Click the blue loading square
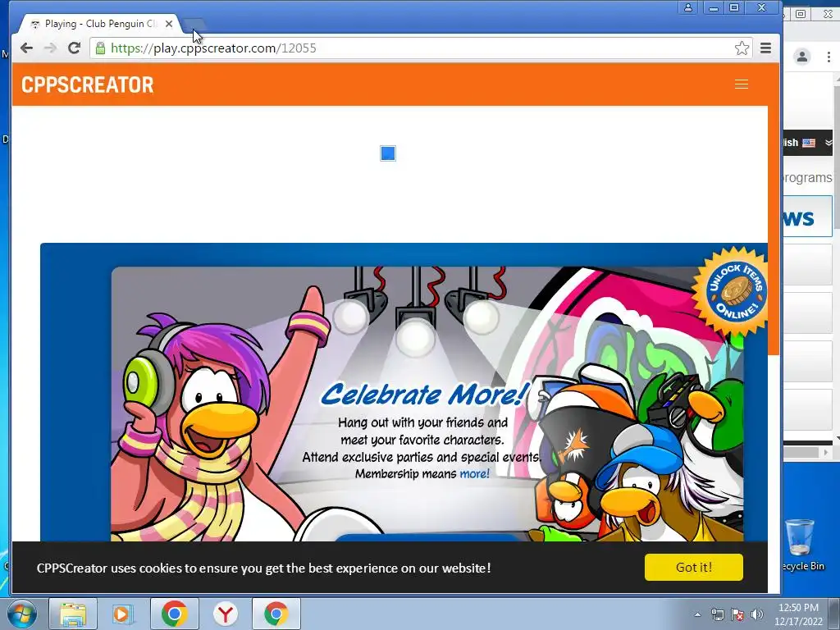Viewport: 840px width, 630px height. pyautogui.click(x=388, y=153)
